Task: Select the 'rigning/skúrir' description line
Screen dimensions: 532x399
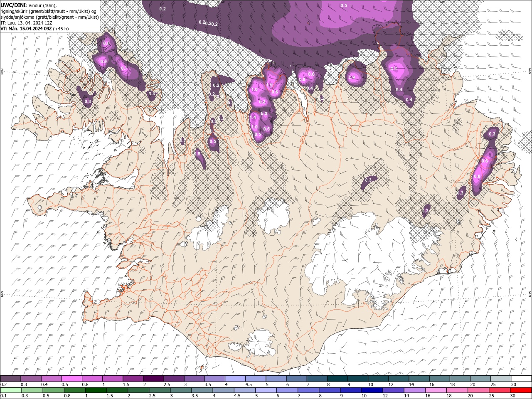Action: click(x=49, y=11)
